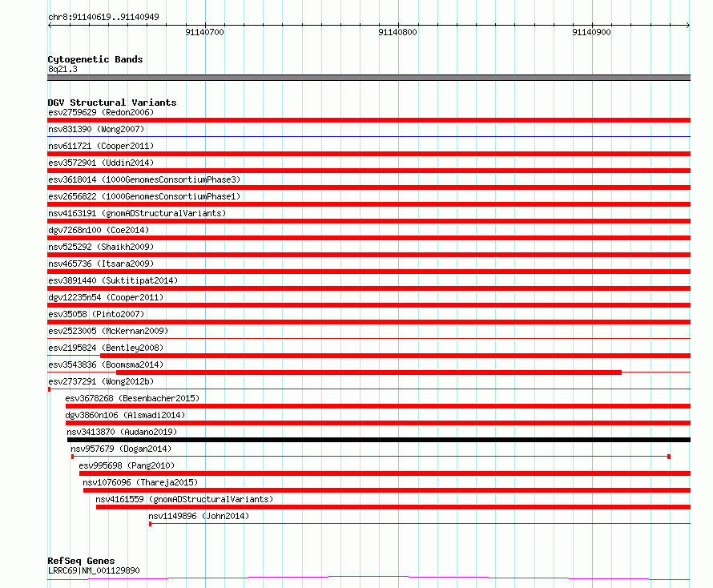This screenshot has width=713, height=588.
Task: Click the 91140900 ruler position label
Action: [x=591, y=32]
